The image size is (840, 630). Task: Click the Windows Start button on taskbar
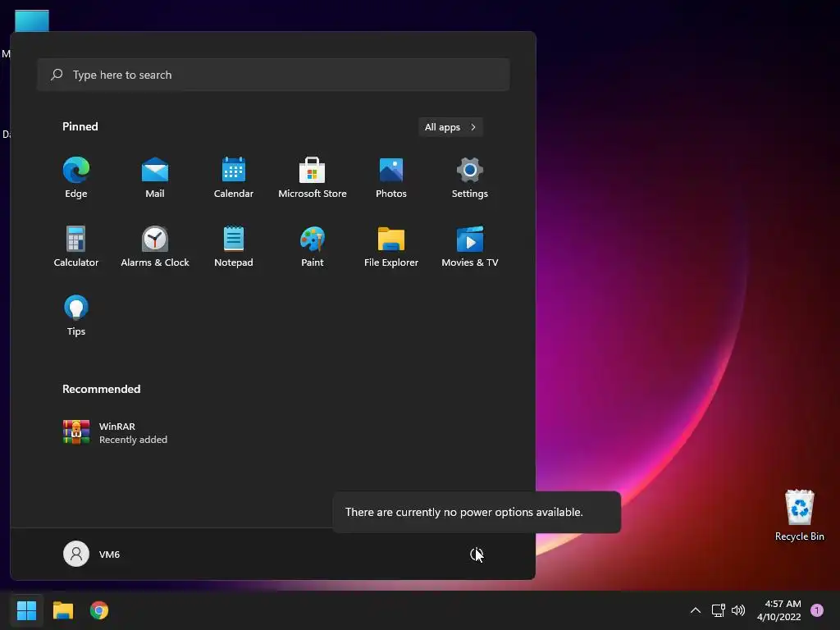(26, 610)
